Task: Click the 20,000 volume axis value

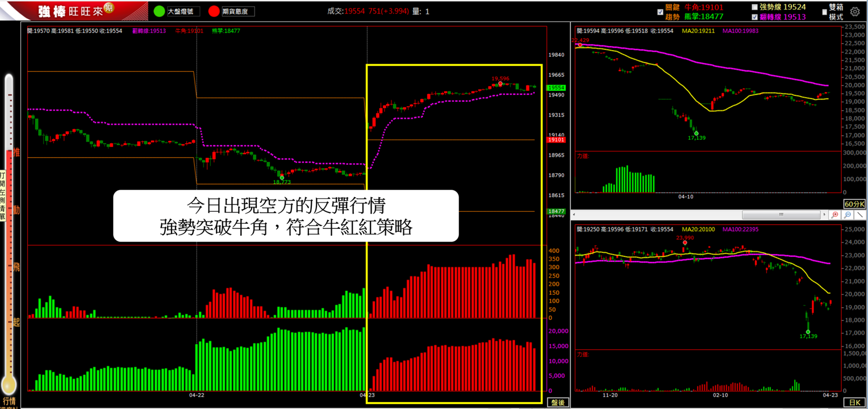Action: (558, 331)
